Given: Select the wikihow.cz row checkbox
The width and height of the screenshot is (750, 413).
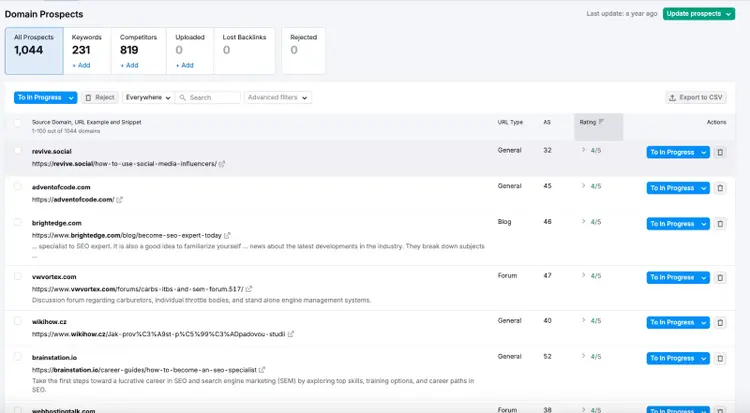Looking at the screenshot, I should coord(18,321).
